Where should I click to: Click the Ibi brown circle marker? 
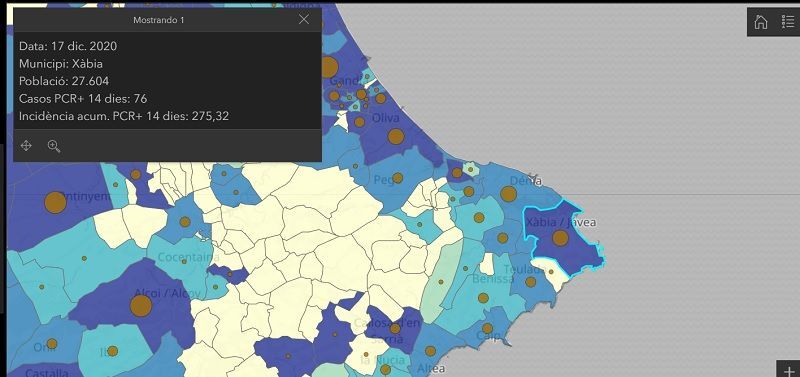[112, 351]
